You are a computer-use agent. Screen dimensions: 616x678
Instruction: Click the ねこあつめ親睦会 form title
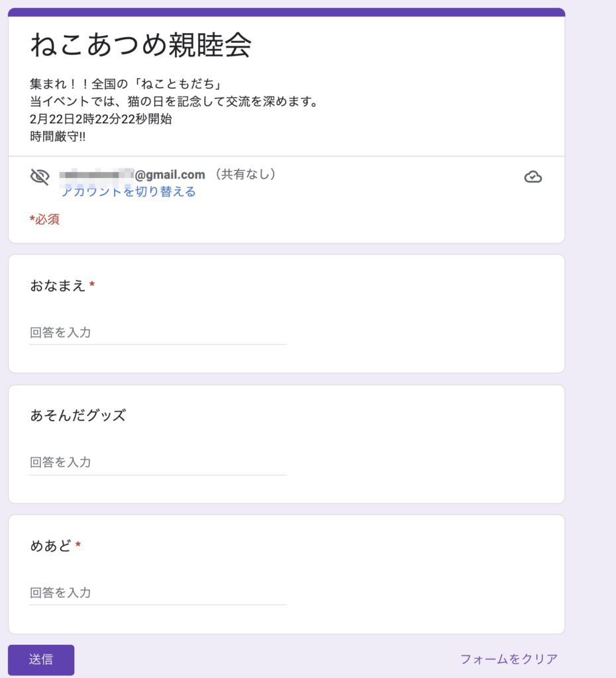141,44
